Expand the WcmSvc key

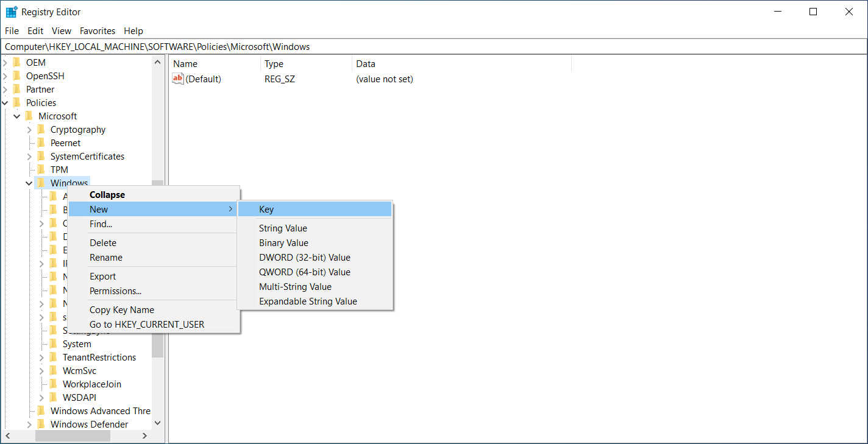click(41, 370)
